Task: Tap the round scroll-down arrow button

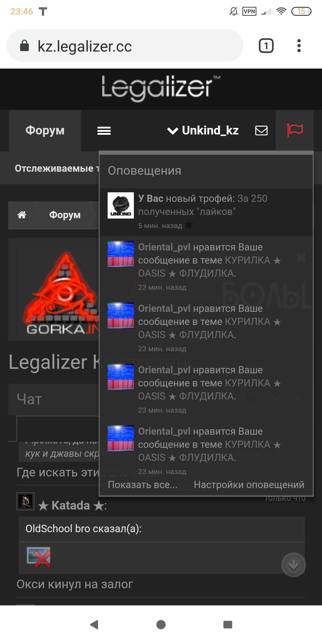Action: 294,565
